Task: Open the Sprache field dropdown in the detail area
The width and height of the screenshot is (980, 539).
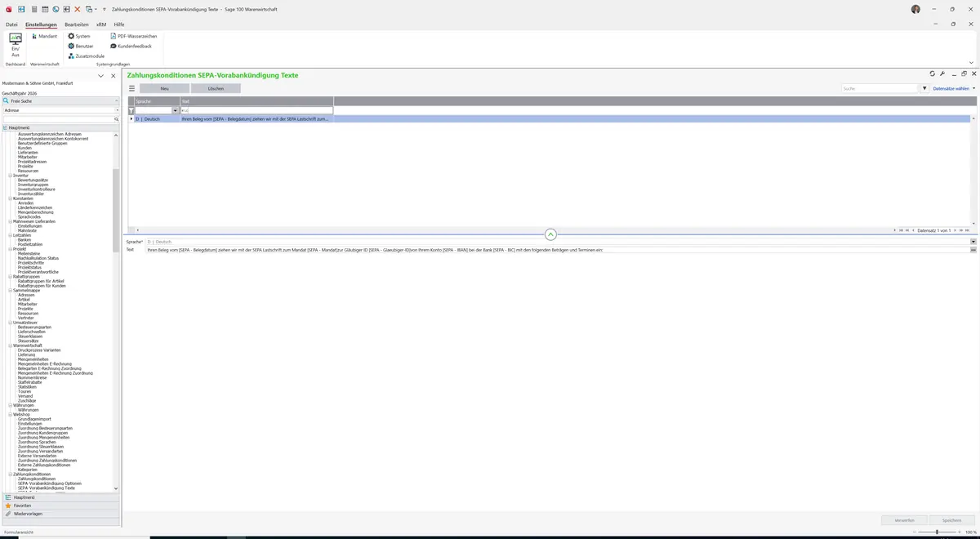Action: pos(973,242)
